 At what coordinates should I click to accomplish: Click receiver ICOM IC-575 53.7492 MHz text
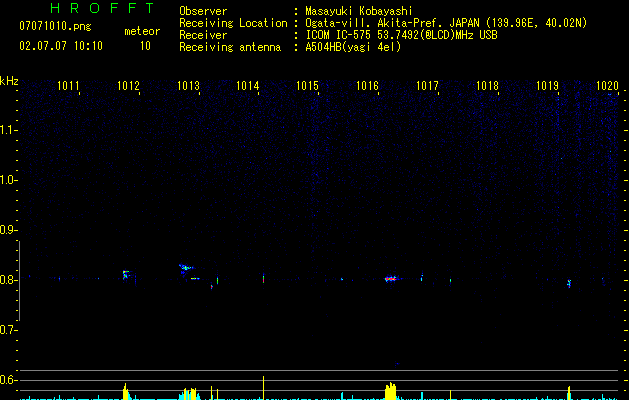pos(401,35)
